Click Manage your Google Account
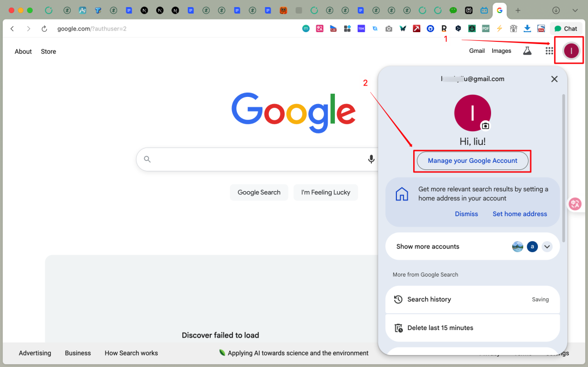 point(473,161)
